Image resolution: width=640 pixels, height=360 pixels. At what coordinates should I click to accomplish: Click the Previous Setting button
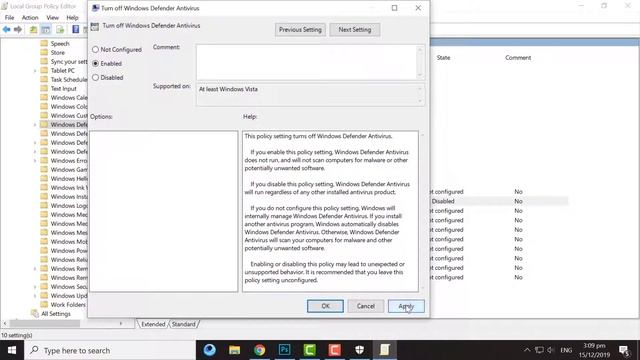(300, 30)
